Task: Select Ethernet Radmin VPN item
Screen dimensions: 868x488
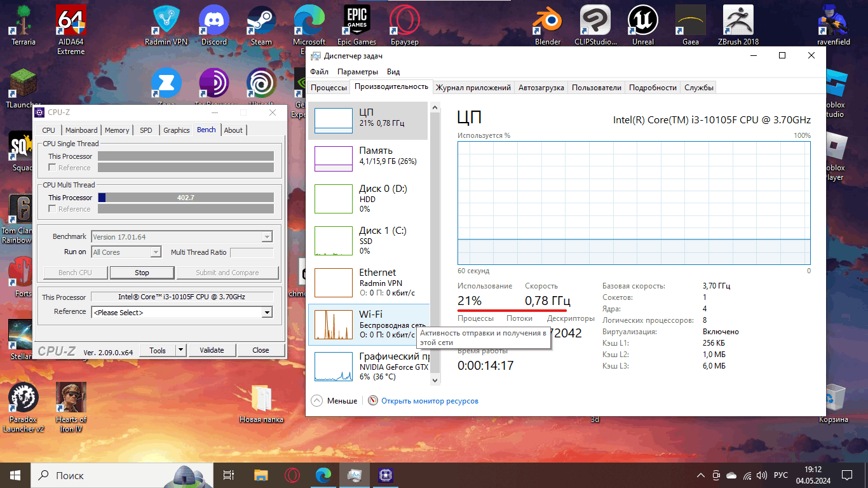Action: pyautogui.click(x=368, y=282)
